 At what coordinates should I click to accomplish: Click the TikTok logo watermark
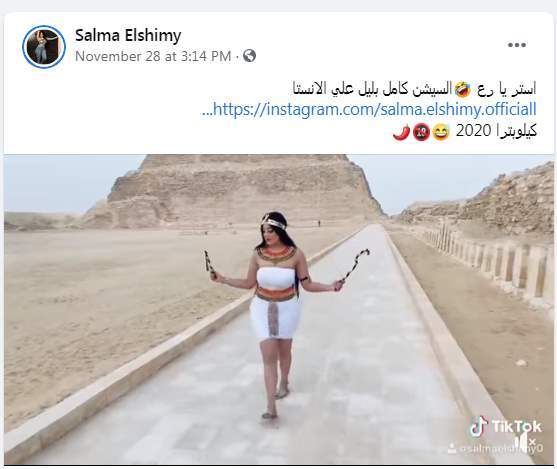tap(505, 427)
